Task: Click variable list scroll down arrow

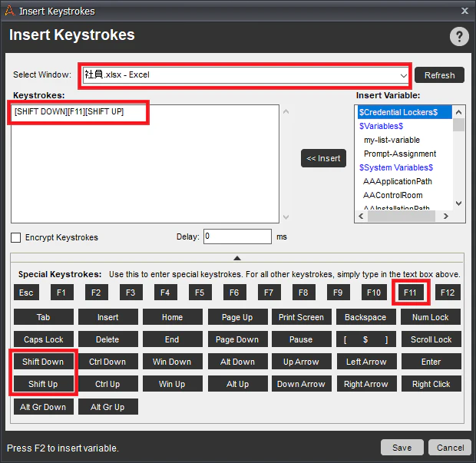Action: [458, 203]
